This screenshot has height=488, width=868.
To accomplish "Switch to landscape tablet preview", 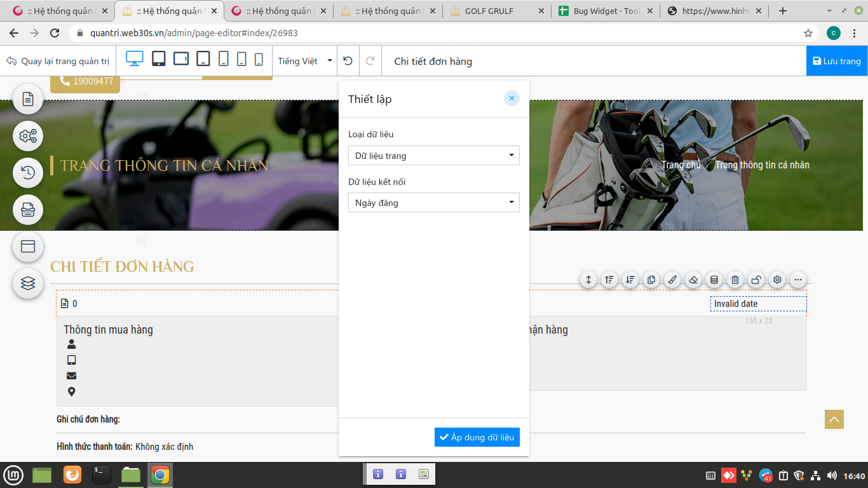I will pyautogui.click(x=181, y=59).
